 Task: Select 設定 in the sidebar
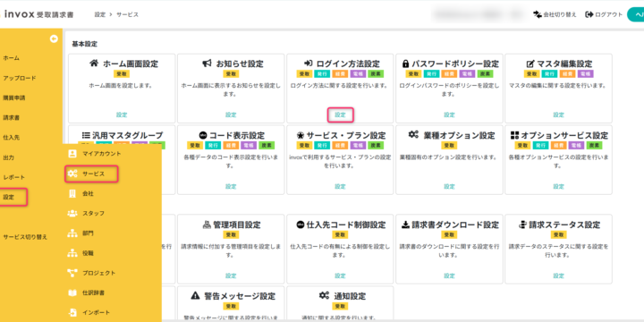(x=8, y=197)
